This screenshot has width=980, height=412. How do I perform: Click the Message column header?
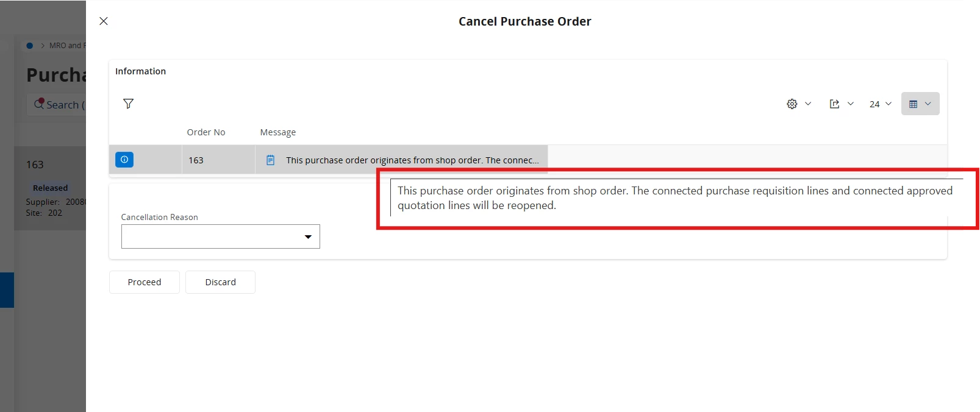click(278, 132)
